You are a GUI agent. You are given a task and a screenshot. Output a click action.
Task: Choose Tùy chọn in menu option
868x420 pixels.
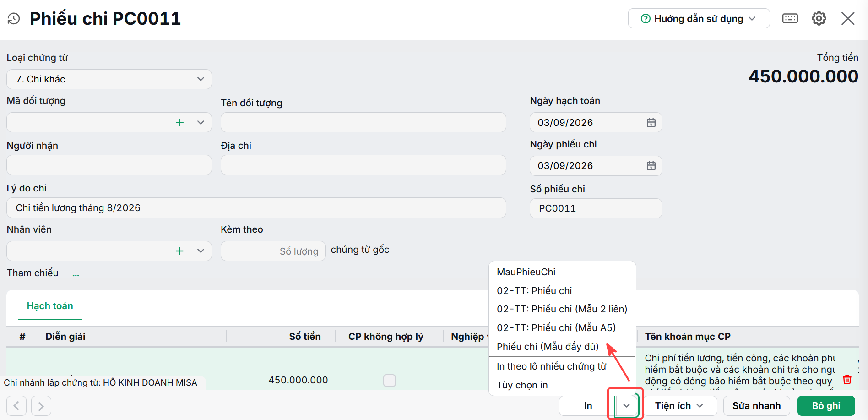[522, 385]
